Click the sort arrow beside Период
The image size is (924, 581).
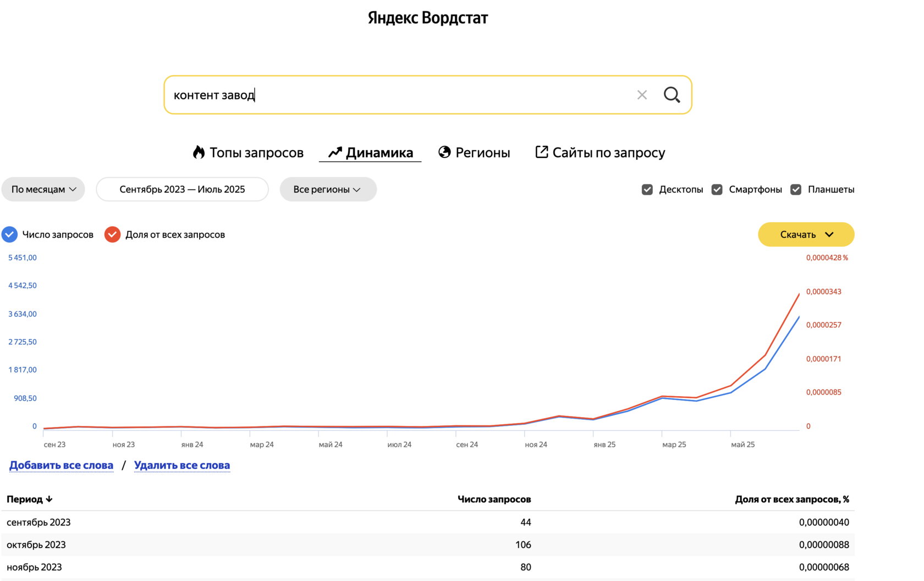50,499
